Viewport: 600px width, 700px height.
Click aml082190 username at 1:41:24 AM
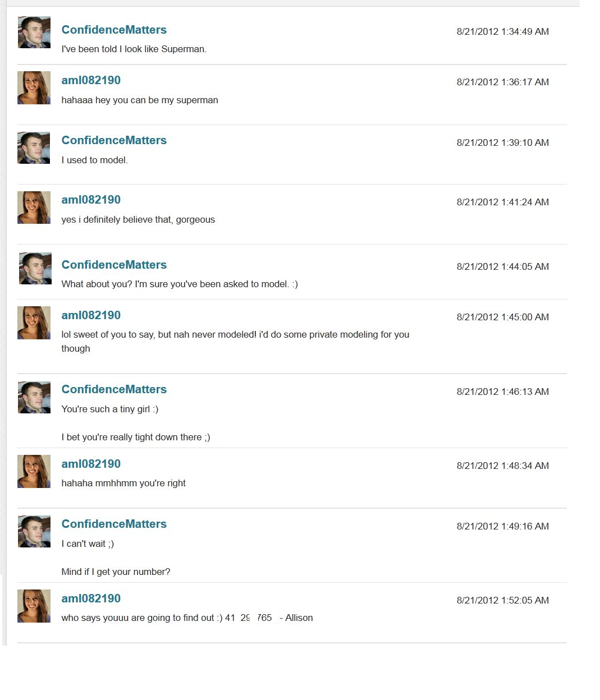coord(91,200)
